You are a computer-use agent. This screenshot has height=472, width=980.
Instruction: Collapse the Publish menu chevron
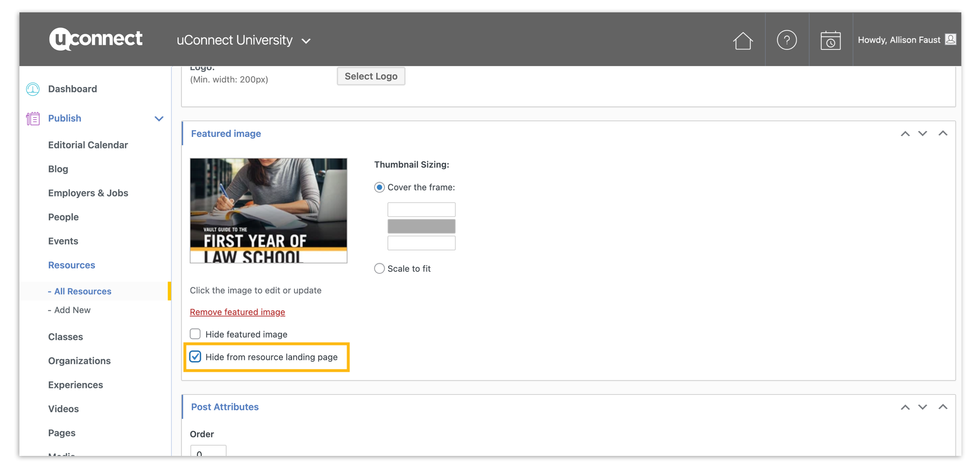(x=159, y=119)
